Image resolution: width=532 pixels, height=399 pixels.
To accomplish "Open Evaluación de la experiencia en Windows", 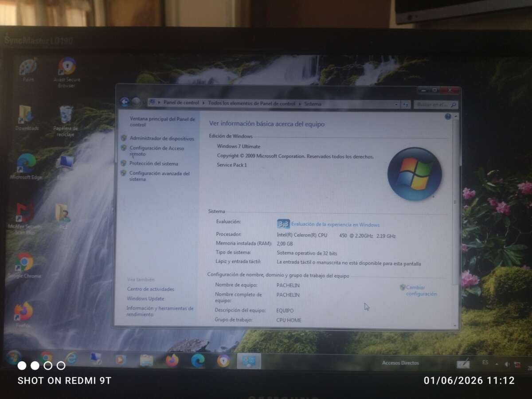I will click(335, 225).
